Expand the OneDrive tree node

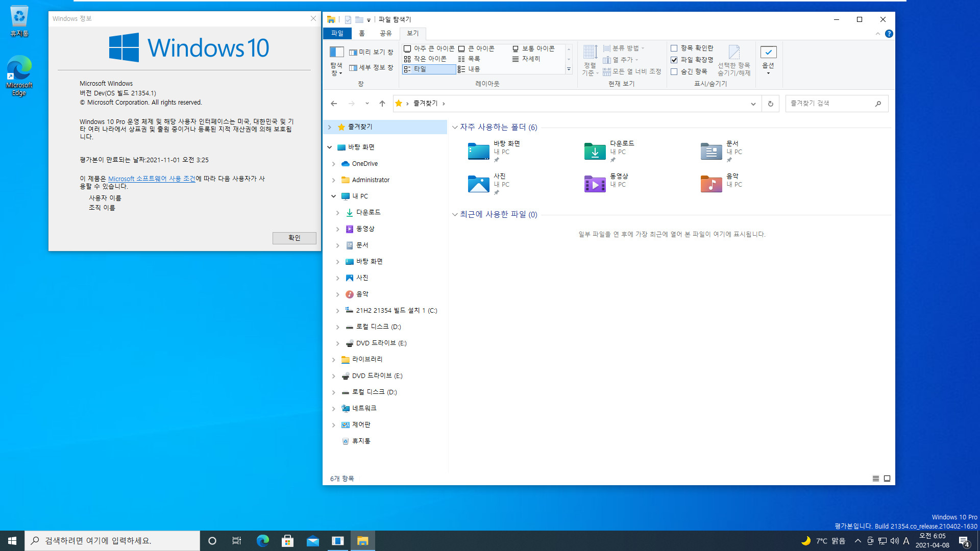pos(333,164)
